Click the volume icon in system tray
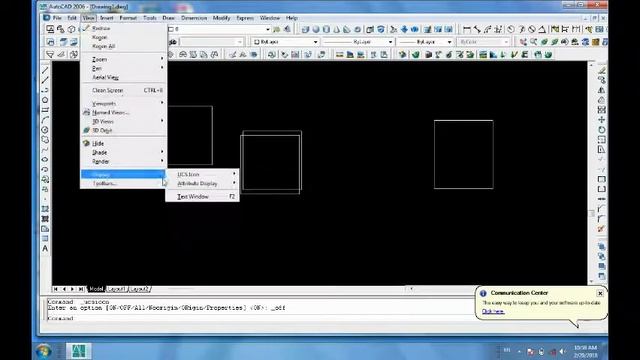Viewport: 640px width, 360px height. [562, 351]
